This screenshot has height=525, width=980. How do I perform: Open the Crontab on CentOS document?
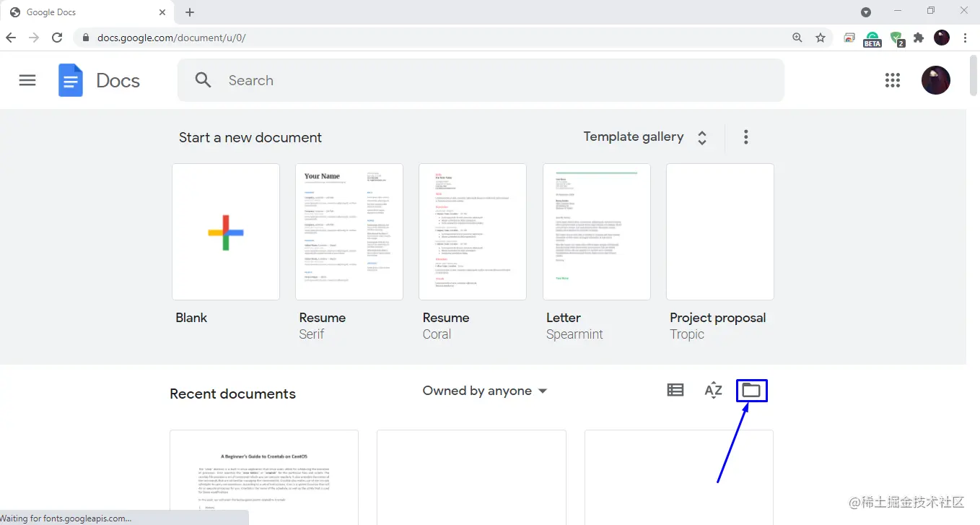click(264, 477)
